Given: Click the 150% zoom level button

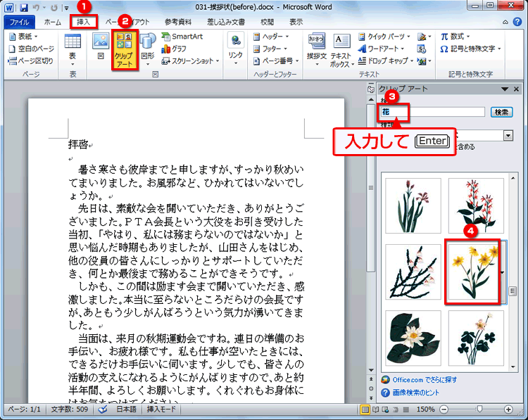Looking at the screenshot, I should click(x=426, y=409).
